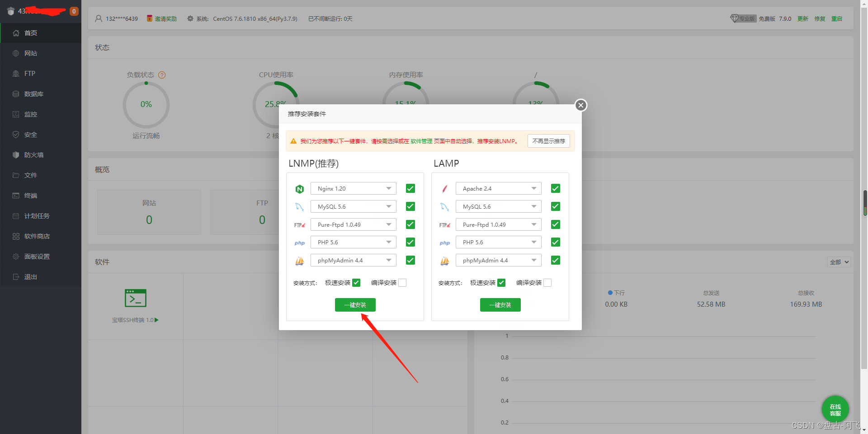Viewport: 868px width, 434px height.
Task: Click the 网站 count card showing 0
Action: point(149,212)
